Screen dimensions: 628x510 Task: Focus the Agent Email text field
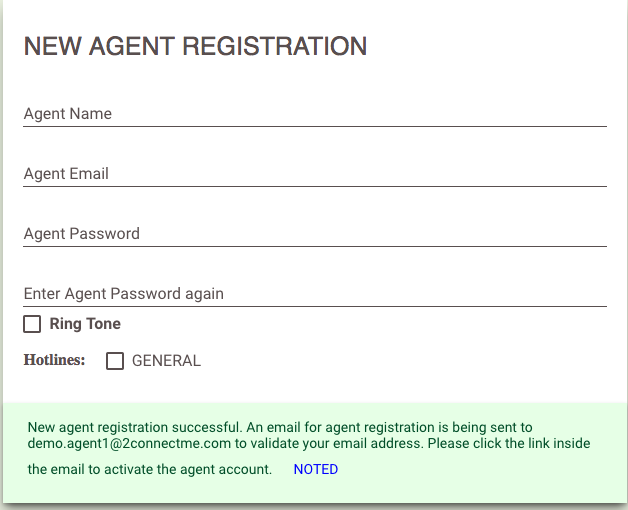click(x=315, y=174)
